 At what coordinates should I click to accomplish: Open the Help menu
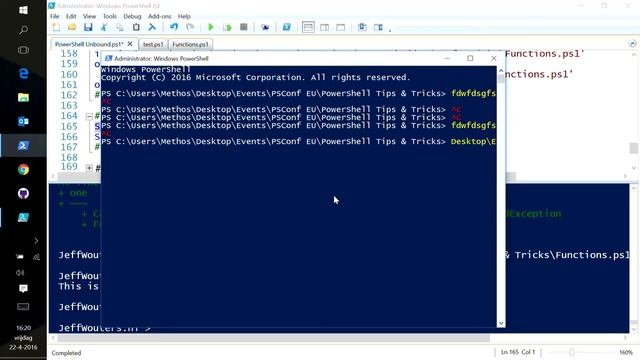pos(184,16)
